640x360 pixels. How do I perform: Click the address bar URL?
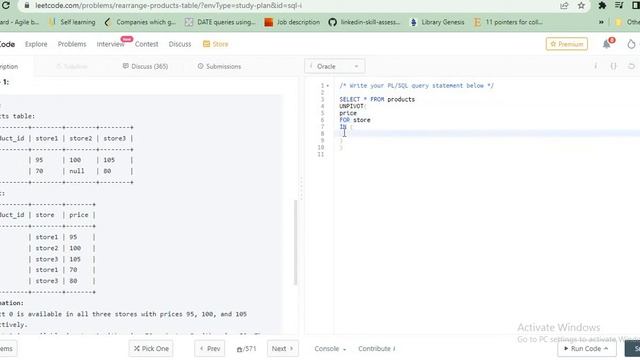pyautogui.click(x=168, y=6)
